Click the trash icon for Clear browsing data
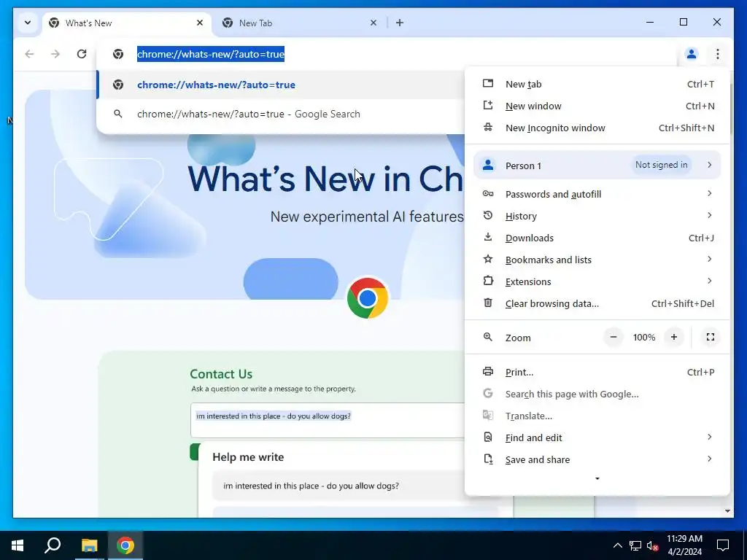The image size is (747, 560). click(x=488, y=303)
